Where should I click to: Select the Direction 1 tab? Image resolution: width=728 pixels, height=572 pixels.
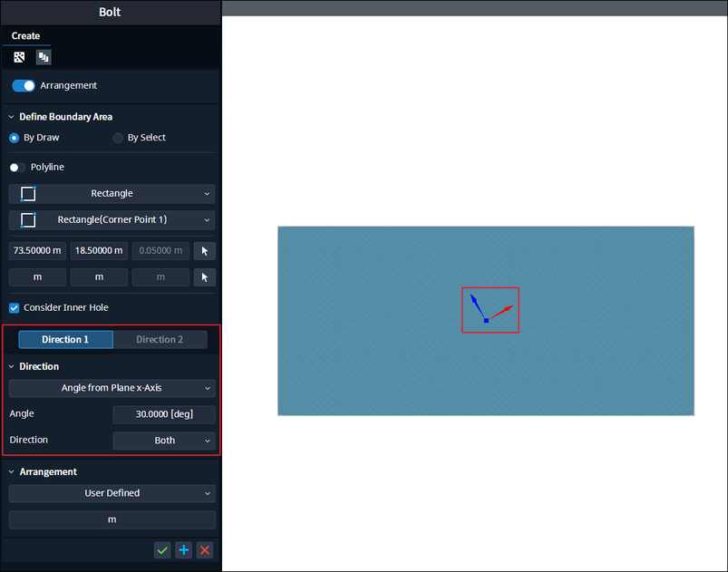tap(65, 339)
